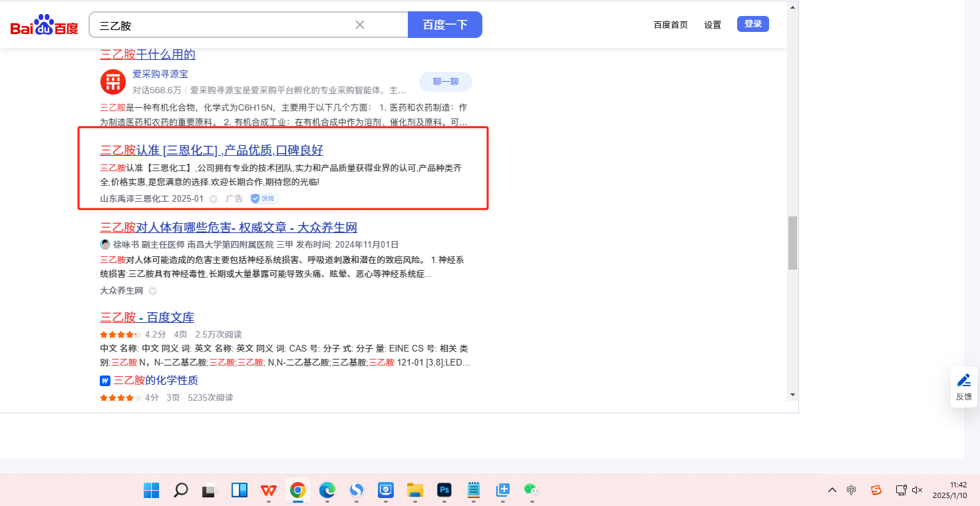Image resolution: width=980 pixels, height=506 pixels.
Task: Open 设置 in the top navigation
Action: coord(713,25)
